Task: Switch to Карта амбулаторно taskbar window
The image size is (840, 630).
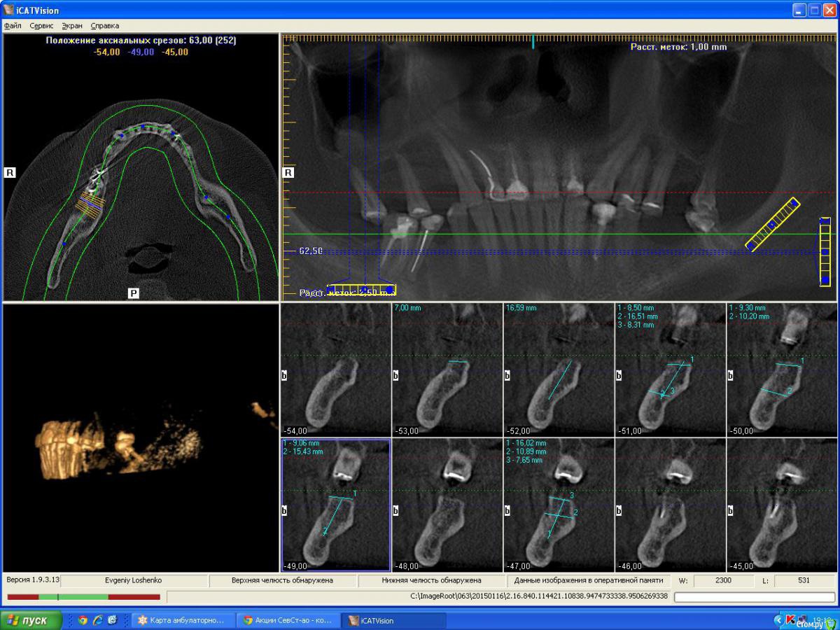Action: (182, 620)
